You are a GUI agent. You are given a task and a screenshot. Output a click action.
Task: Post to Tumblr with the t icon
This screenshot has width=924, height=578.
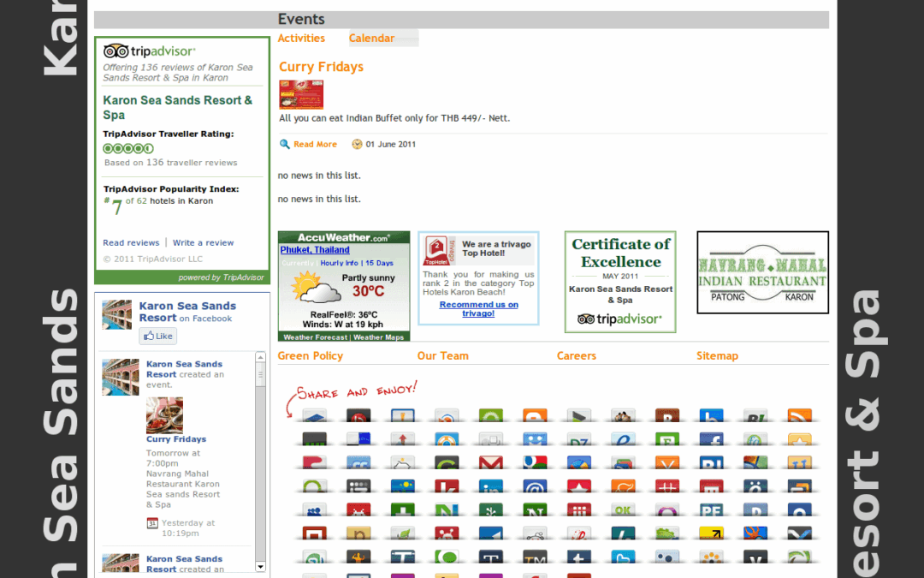(579, 557)
